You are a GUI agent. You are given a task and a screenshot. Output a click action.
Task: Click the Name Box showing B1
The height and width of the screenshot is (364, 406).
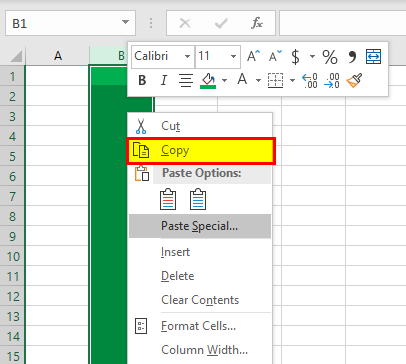70,23
